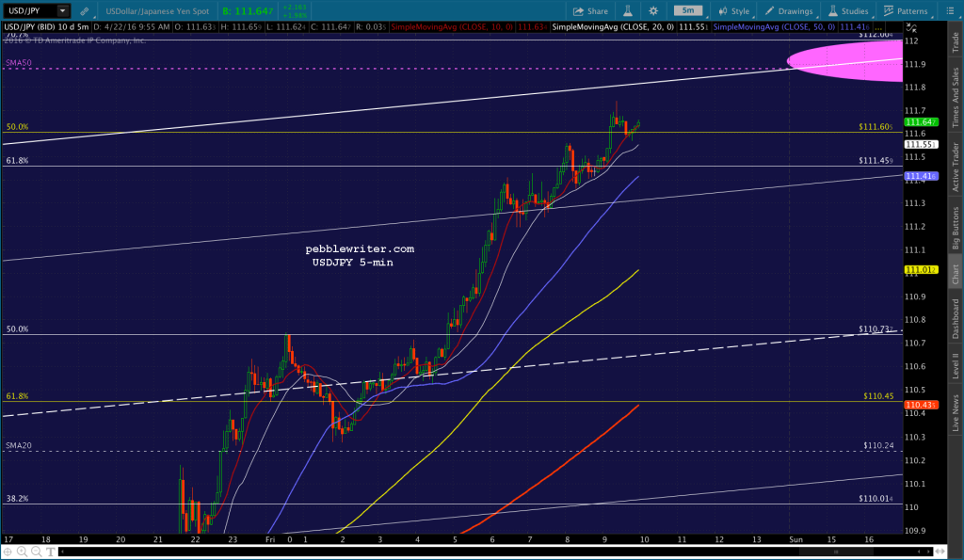Click the $110.24 level label
The height and width of the screenshot is (560, 964).
pyautogui.click(x=878, y=445)
